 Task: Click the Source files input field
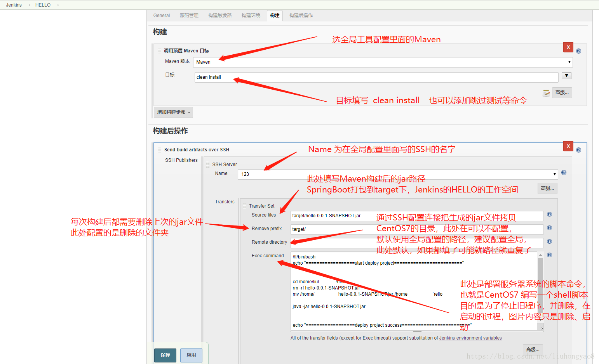tap(417, 216)
